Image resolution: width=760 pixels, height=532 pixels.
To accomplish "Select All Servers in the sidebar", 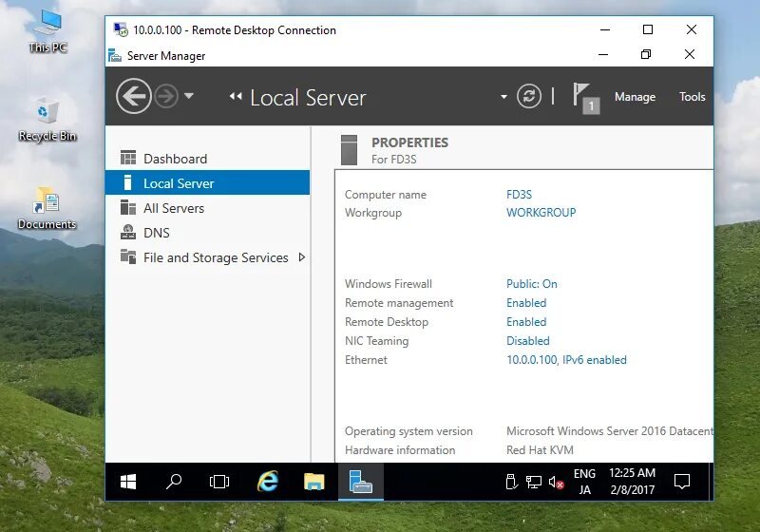I will pos(207,208).
